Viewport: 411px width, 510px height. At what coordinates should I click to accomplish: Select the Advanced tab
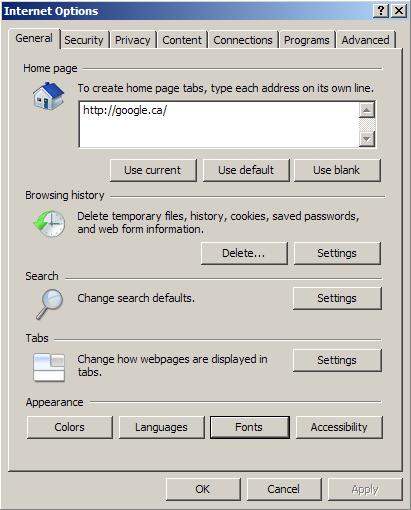point(365,40)
